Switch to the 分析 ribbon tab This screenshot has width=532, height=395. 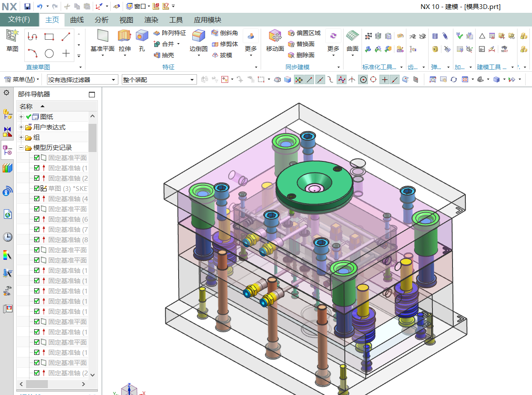[102, 20]
